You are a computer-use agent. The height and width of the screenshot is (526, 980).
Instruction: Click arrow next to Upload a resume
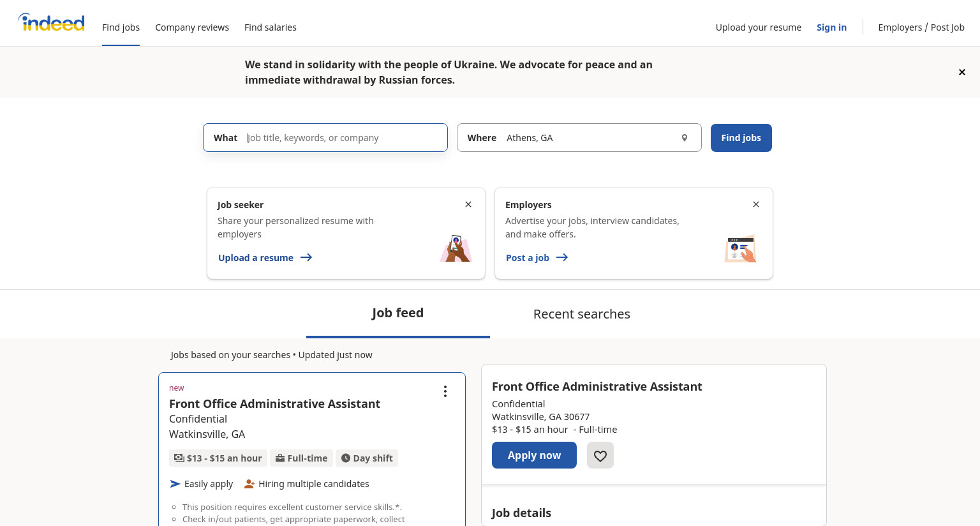click(306, 257)
